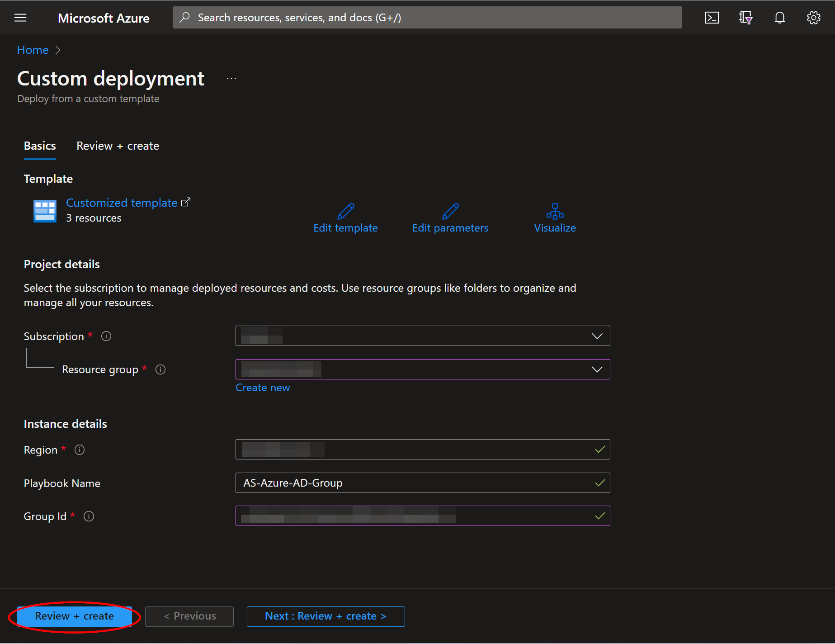Click the Microsoft Azure logo text
This screenshot has width=835, height=644.
pyautogui.click(x=104, y=18)
